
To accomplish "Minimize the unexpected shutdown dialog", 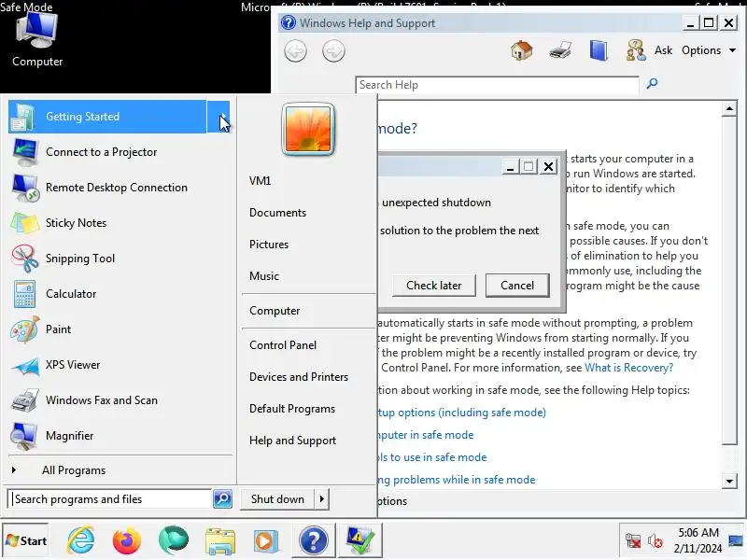I will (510, 167).
